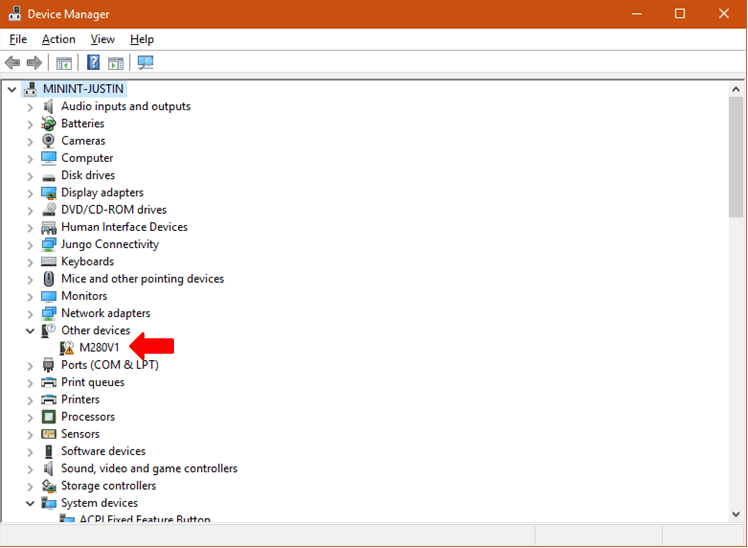Click the Forward arrow toolbar icon
Screen dimensions: 748x548
coord(34,62)
